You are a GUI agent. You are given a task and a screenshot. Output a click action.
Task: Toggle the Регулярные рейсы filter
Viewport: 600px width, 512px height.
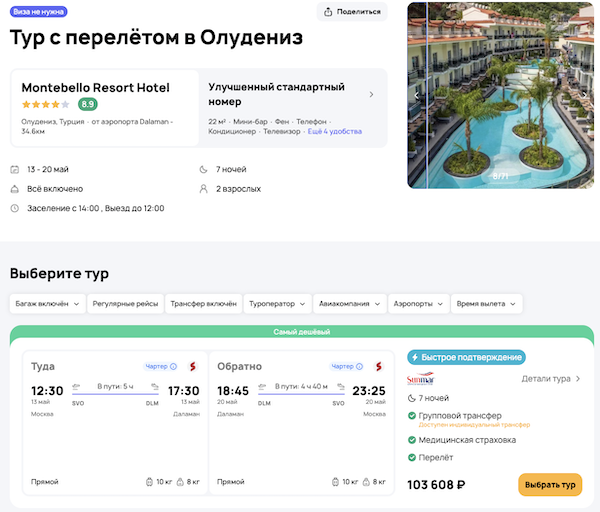(x=124, y=303)
